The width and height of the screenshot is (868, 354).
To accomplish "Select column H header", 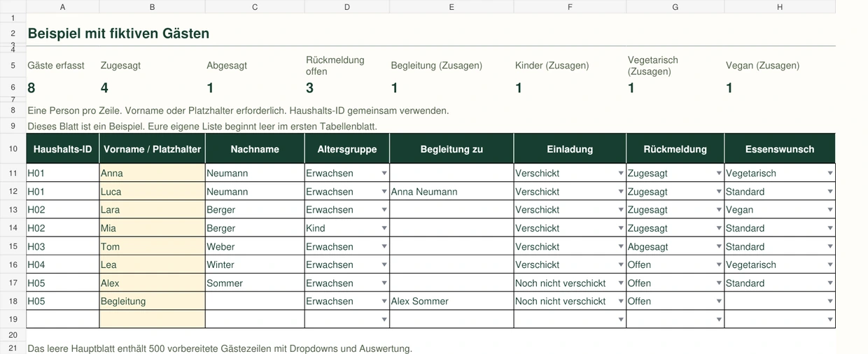I will coord(780,6).
